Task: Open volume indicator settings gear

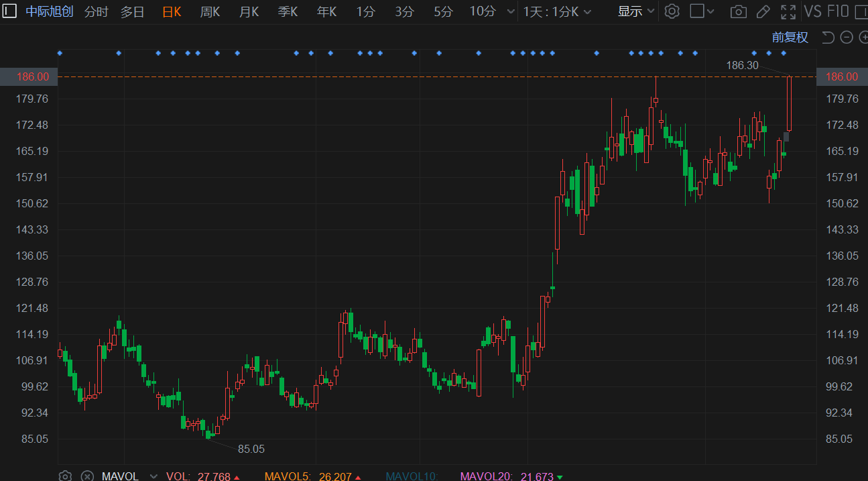Action: pyautogui.click(x=65, y=476)
